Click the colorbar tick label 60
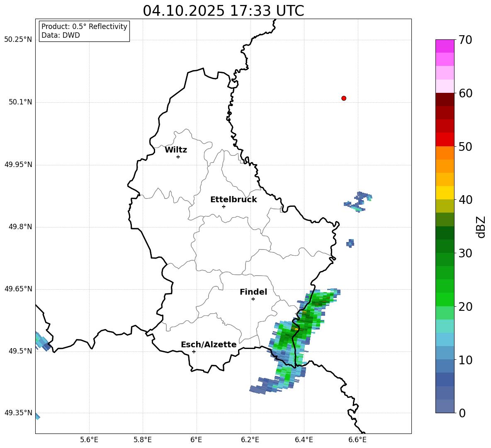 coord(465,93)
